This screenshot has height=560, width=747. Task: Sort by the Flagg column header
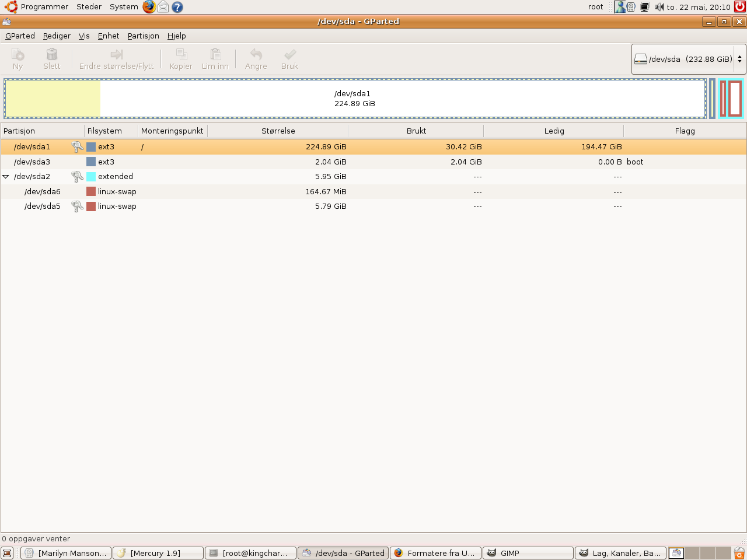tap(685, 131)
